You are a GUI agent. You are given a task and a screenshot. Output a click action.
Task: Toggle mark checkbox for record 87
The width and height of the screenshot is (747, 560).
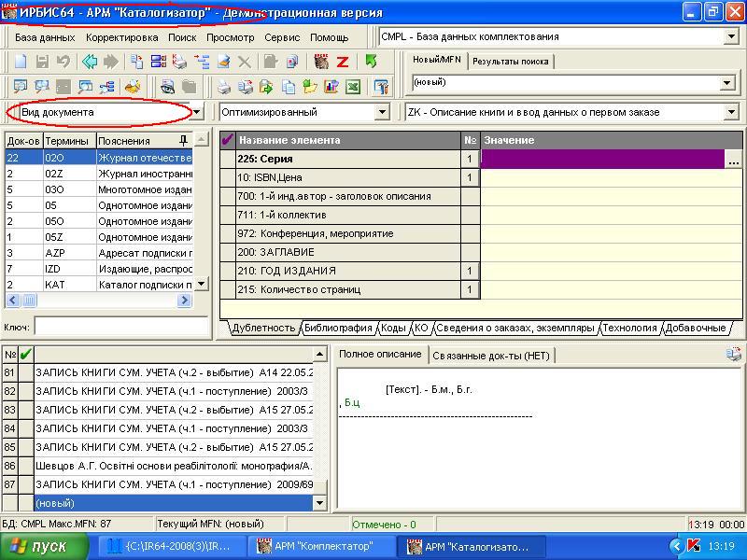click(26, 484)
